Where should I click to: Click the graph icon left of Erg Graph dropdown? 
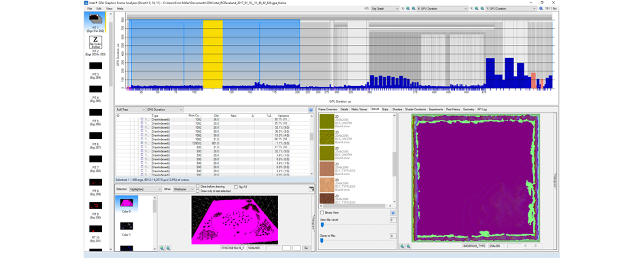click(x=366, y=8)
